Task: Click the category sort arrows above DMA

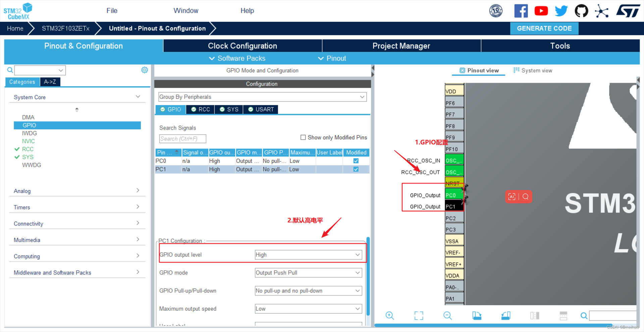Action: [77, 110]
